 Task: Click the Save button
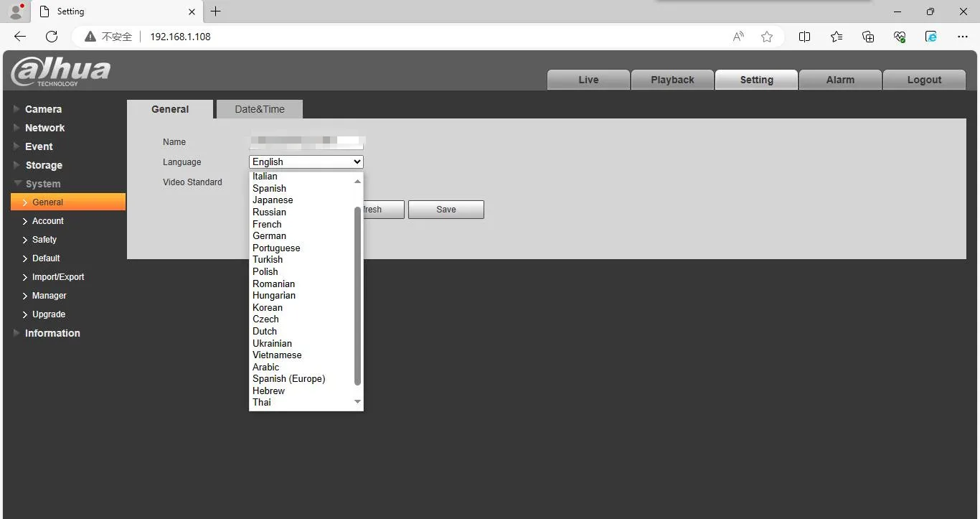[x=446, y=210]
